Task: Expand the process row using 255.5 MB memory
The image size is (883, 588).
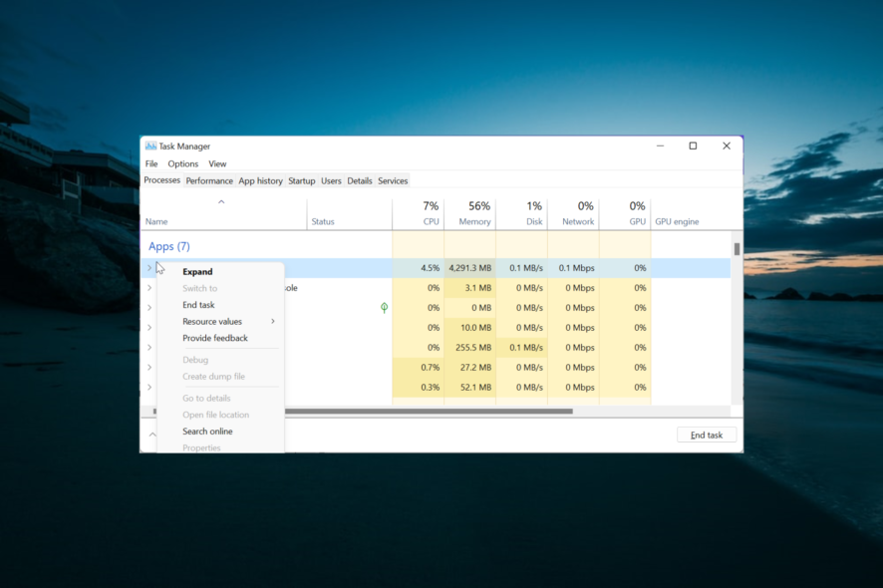Action: 149,348
